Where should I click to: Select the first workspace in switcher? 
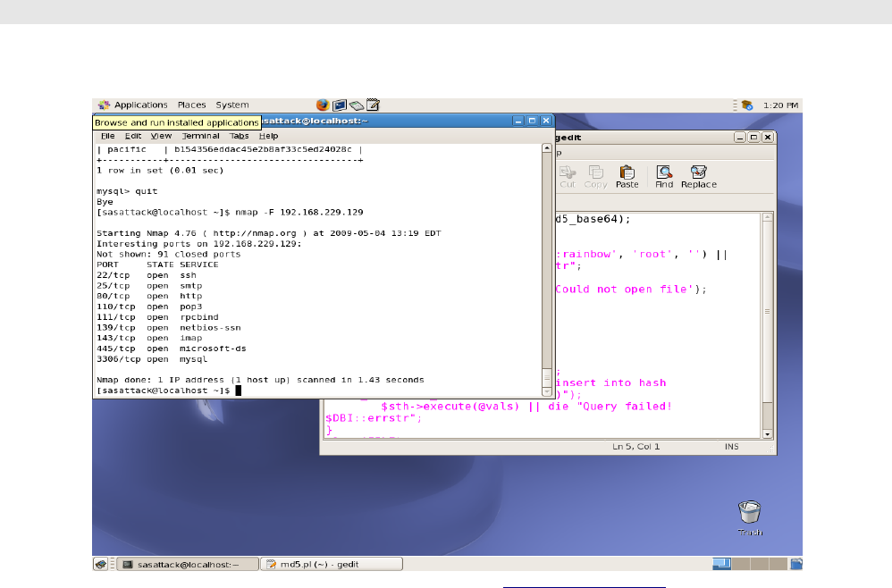coord(721,564)
